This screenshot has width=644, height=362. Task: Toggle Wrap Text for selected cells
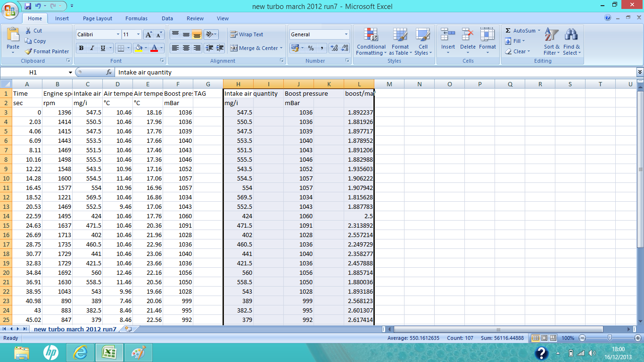tap(247, 34)
